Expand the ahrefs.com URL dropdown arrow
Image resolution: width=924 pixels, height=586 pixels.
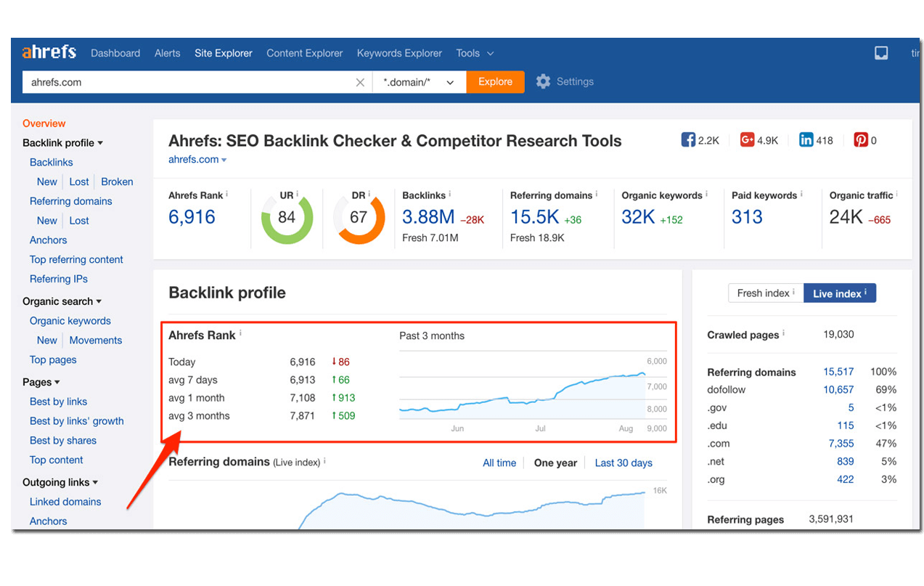coord(224,160)
